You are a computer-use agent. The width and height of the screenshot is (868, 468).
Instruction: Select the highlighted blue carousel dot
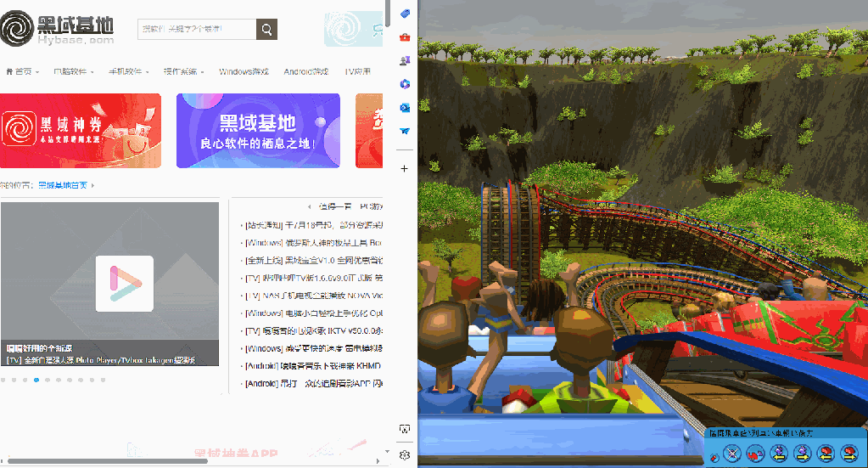[36, 380]
